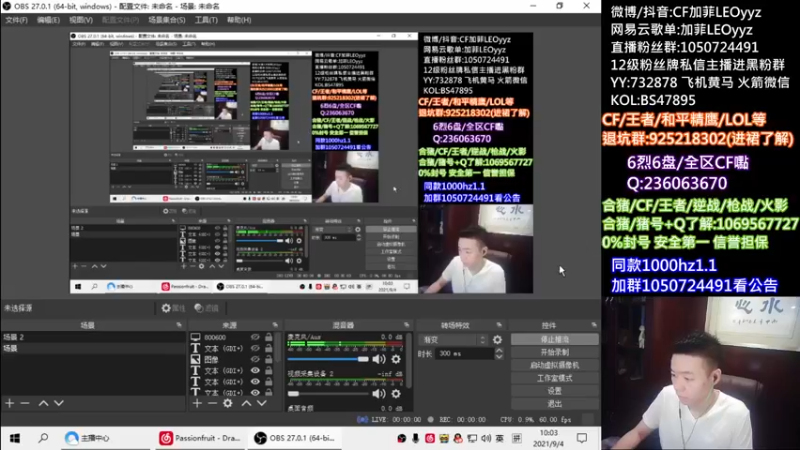Open 视频采集设备 2 audio settings gear
Viewport: 800px width, 450px height.
[x=396, y=393]
